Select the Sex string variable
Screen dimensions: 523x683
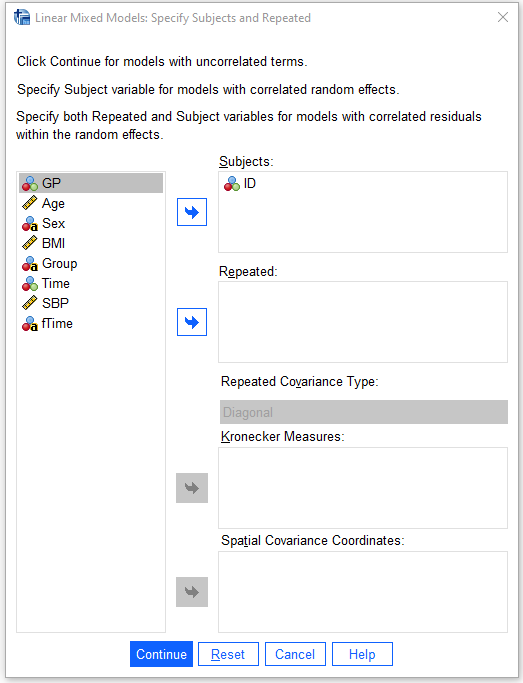[91, 223]
